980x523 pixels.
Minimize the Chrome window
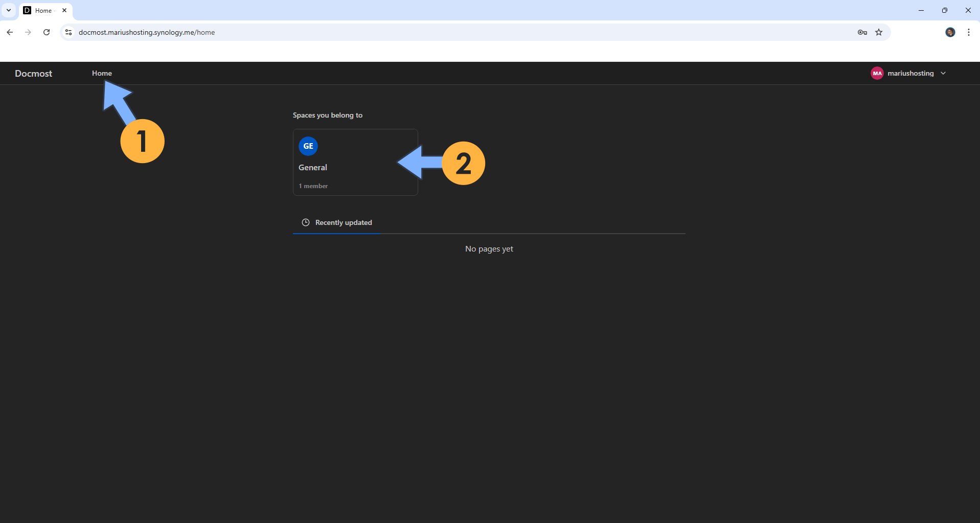[921, 10]
